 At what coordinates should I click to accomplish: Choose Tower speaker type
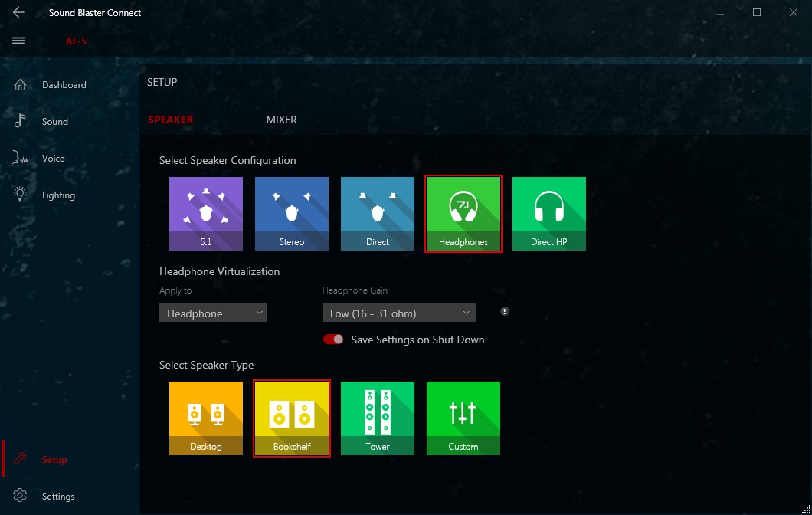[378, 418]
